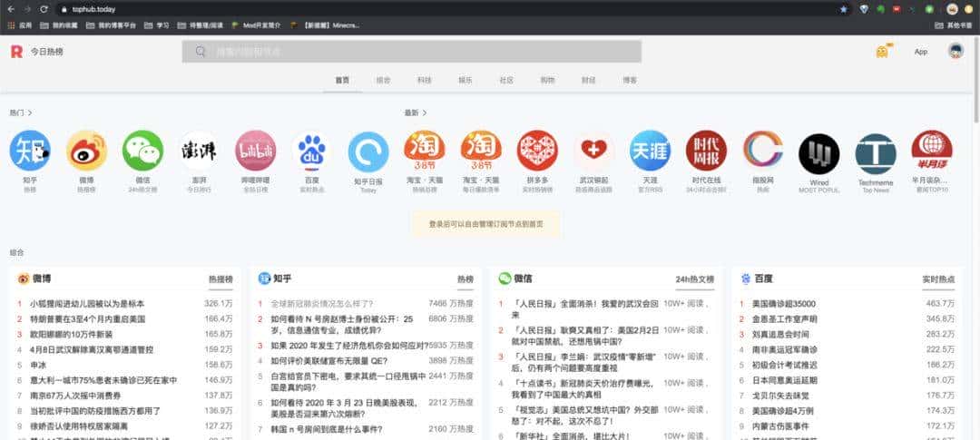This screenshot has width=980, height=440.
Task: Click the red R site logo
Action: pos(17,52)
